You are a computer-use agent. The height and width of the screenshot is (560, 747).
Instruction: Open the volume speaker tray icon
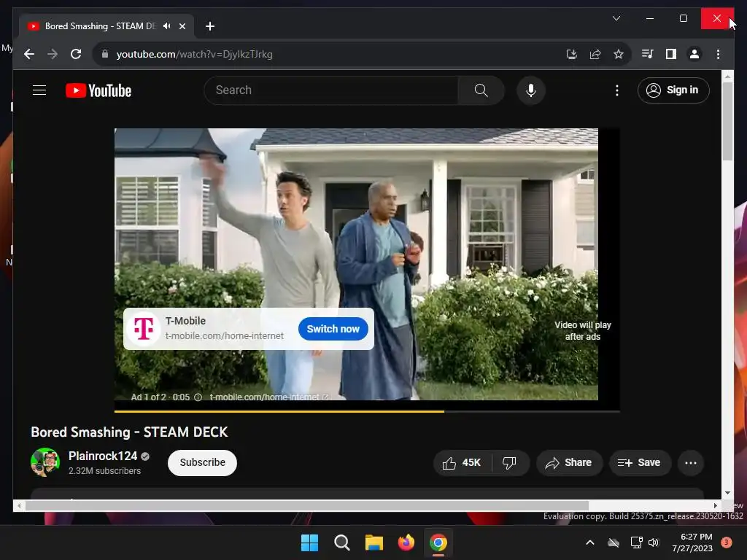pos(654,542)
